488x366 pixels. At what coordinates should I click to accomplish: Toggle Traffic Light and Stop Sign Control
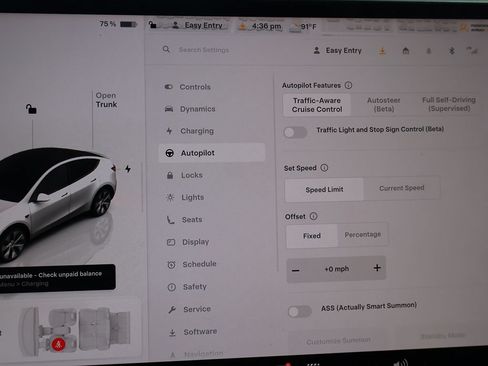click(295, 132)
